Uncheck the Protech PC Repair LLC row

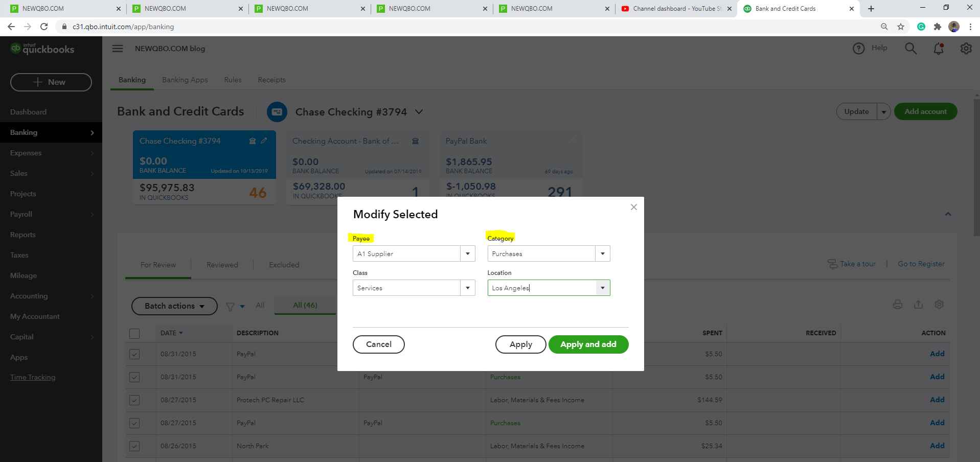134,400
